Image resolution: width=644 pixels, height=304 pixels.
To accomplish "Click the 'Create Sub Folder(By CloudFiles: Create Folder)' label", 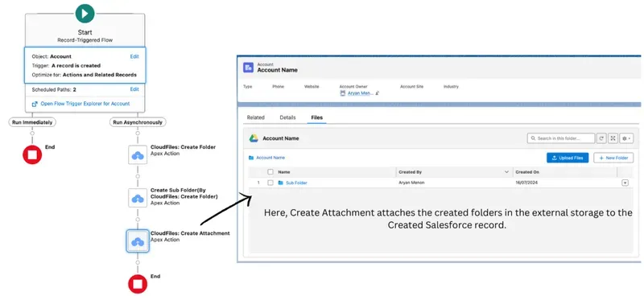I will (184, 193).
